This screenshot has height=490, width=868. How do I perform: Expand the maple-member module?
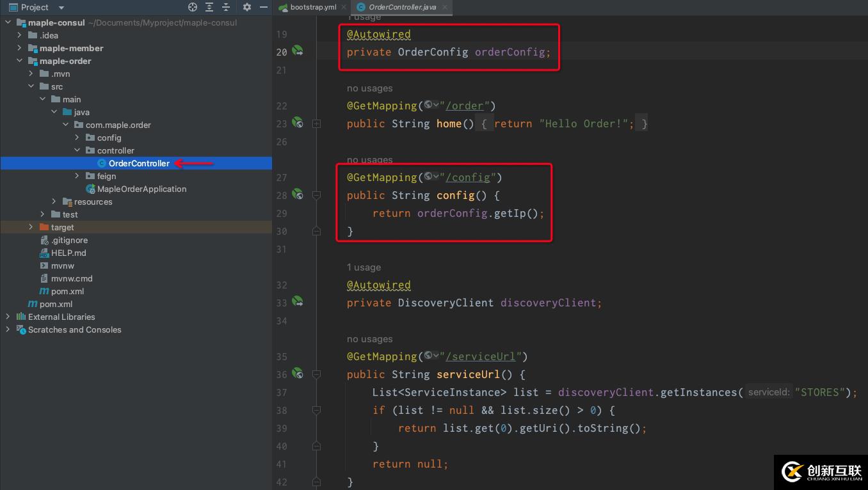pyautogui.click(x=19, y=48)
